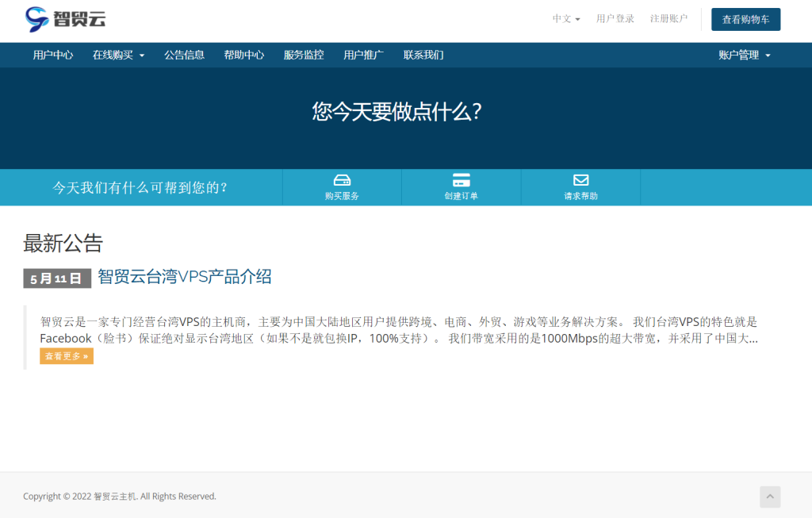This screenshot has height=518, width=812.
Task: Click the 用户登录 link
Action: coord(615,19)
